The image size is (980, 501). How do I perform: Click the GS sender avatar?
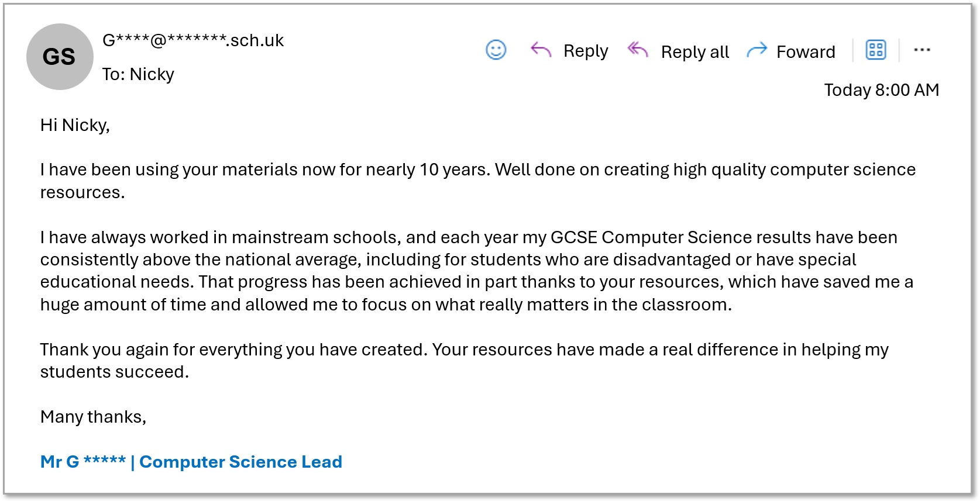[x=59, y=57]
